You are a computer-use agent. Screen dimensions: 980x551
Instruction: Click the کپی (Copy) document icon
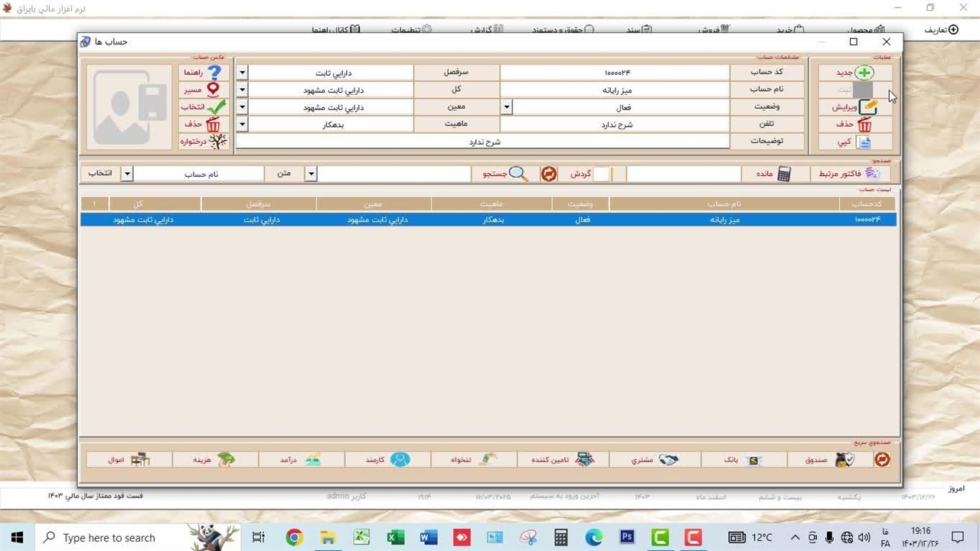tap(864, 142)
